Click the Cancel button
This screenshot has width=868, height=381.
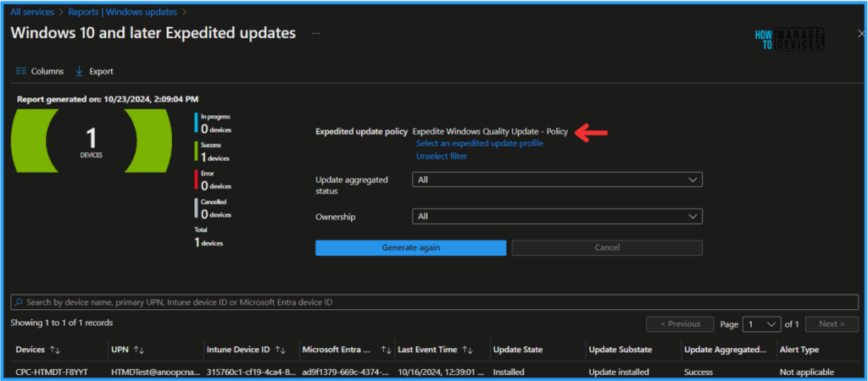click(x=607, y=248)
